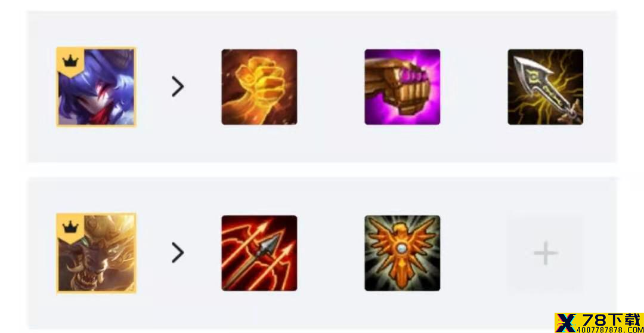Add an item via the plus slot

[546, 253]
